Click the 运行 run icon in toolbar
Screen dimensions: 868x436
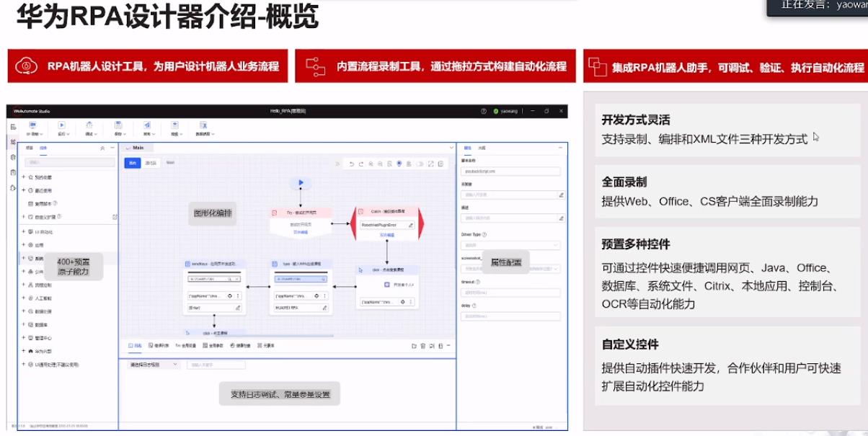61,125
